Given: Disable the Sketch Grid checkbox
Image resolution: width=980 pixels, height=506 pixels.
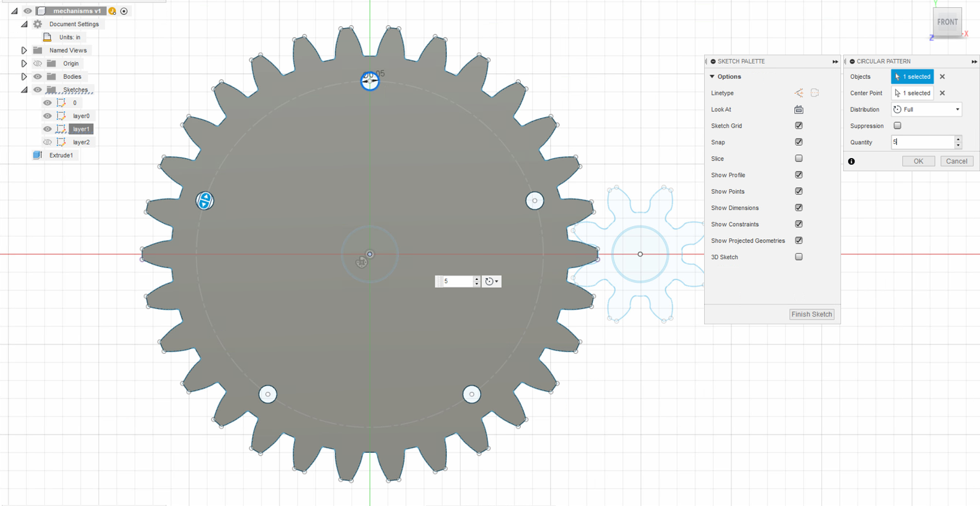Looking at the screenshot, I should 798,126.
